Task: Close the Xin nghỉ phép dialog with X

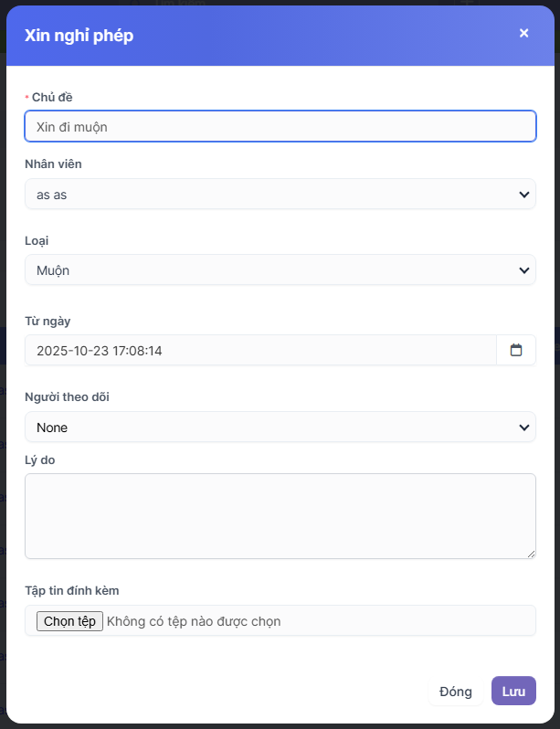Action: pyautogui.click(x=523, y=33)
